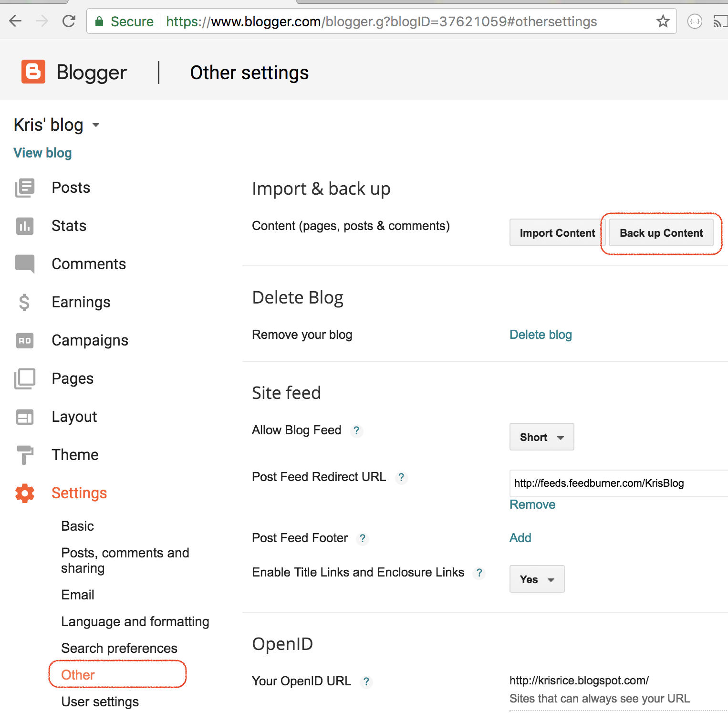Screen dimensions: 728x713
Task: Add a Post Feed Footer
Action: click(520, 538)
